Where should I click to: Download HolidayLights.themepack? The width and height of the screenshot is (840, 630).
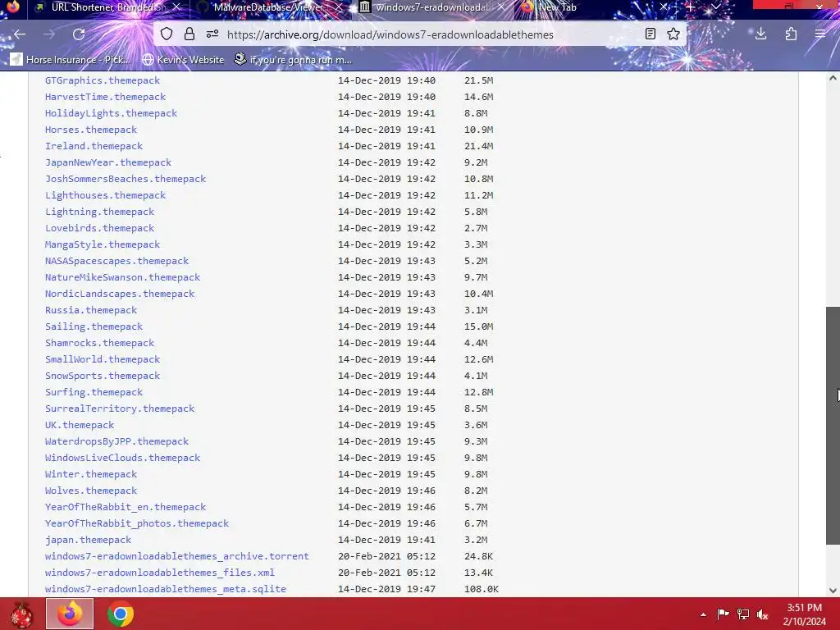(111, 113)
